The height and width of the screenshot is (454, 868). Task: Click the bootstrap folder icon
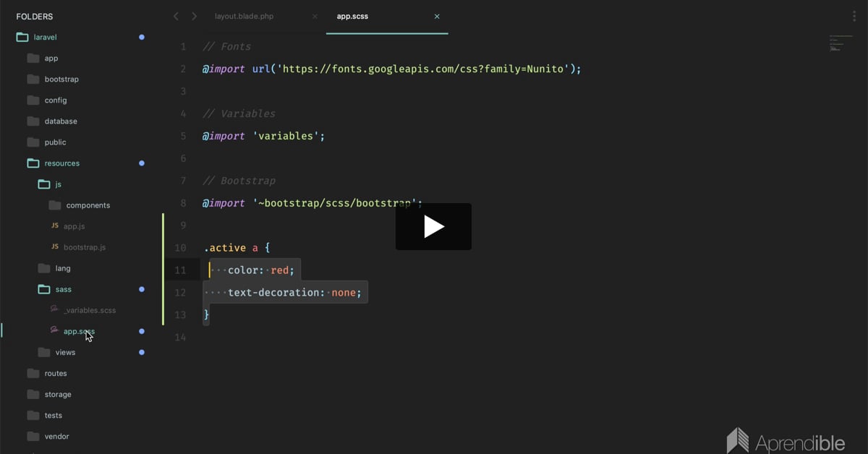click(x=33, y=79)
